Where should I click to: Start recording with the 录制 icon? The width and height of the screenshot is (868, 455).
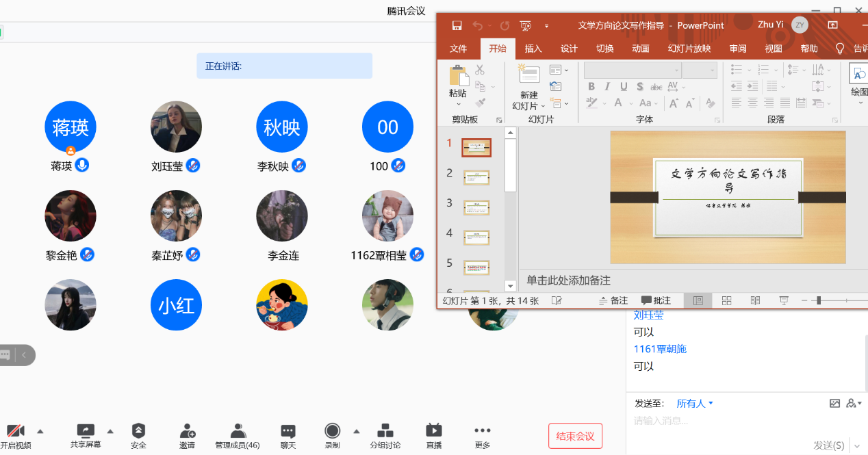tap(332, 430)
